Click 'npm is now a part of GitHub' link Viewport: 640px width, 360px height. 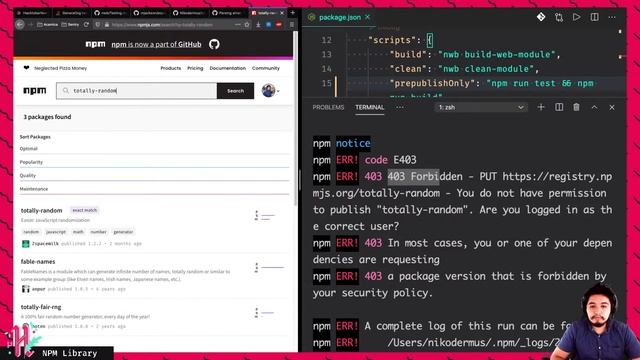click(x=156, y=44)
